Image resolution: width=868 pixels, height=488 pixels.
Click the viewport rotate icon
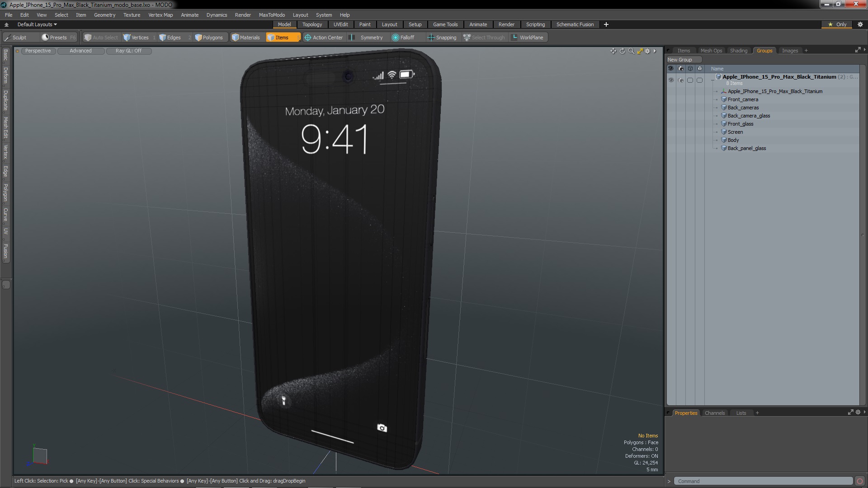tap(622, 51)
